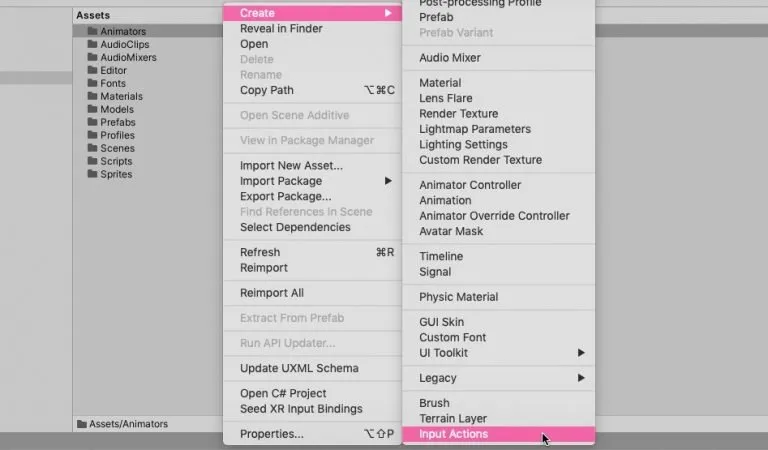Expand the UI Toolkit submenu arrow
The image size is (768, 450).
click(x=581, y=353)
